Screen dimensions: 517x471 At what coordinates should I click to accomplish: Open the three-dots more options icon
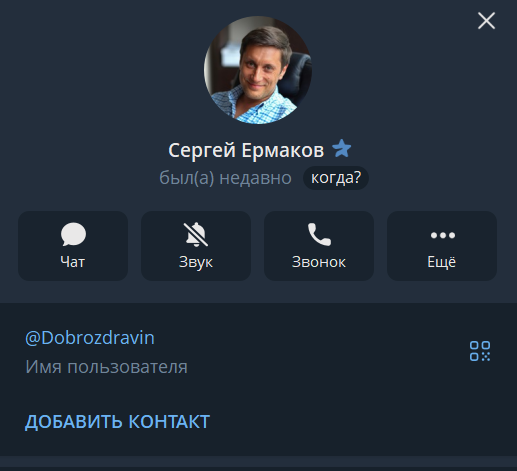click(442, 235)
